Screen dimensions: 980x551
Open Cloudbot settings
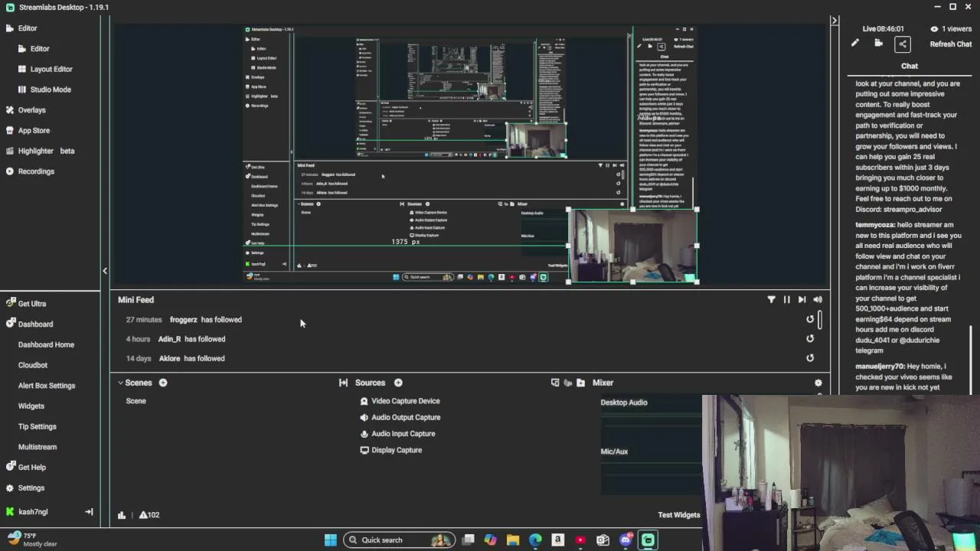[x=33, y=365]
